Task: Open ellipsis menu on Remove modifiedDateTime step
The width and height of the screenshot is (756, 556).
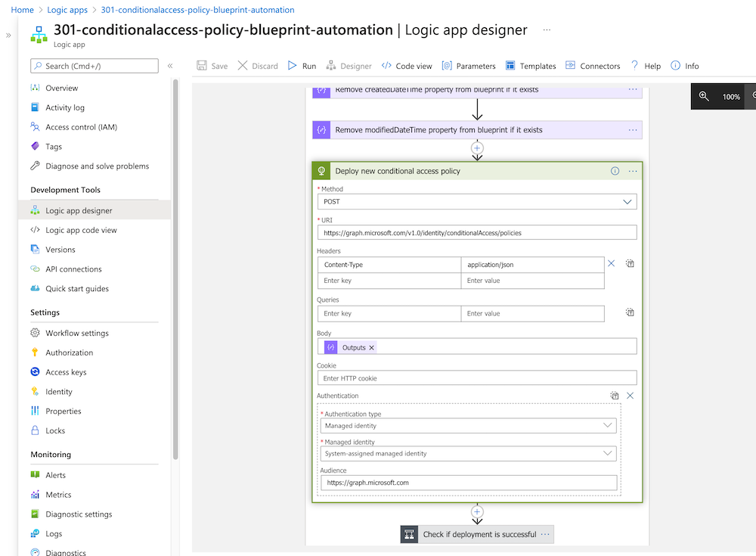Action: coord(633,130)
